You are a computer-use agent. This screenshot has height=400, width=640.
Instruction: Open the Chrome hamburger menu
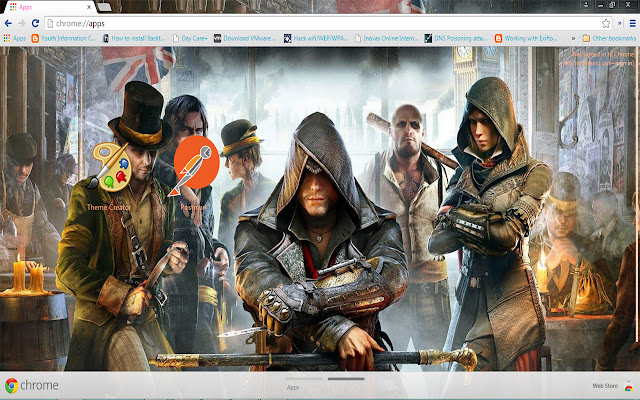(x=632, y=24)
